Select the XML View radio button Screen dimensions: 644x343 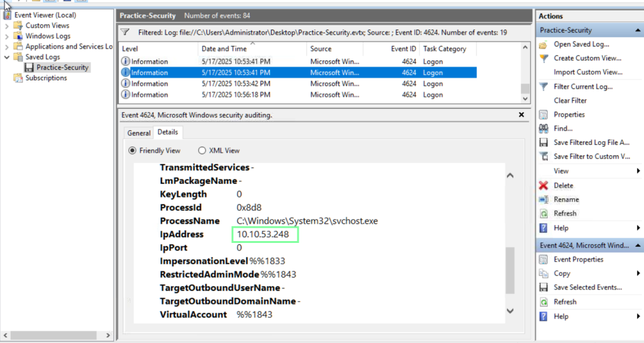pyautogui.click(x=202, y=151)
